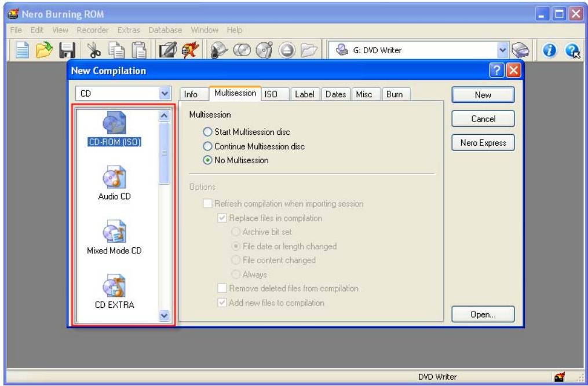Open the Edit menu
This screenshot has height=386, width=588.
(36, 30)
